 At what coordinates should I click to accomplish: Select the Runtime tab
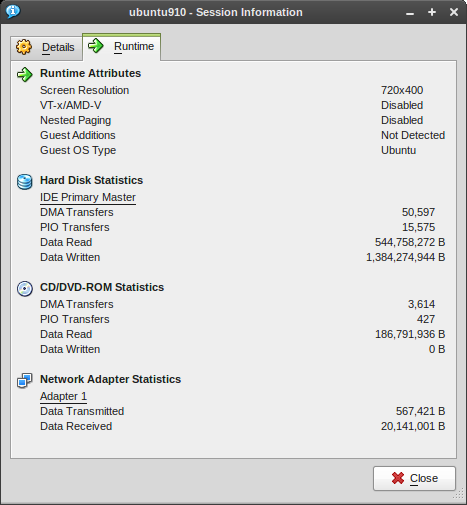[x=121, y=47]
